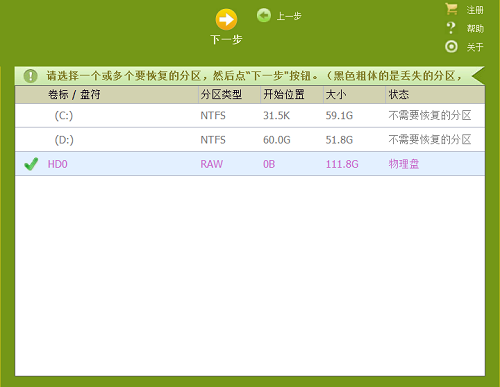Select the HD0 physical disk label
Viewport: 500px width, 387px height.
(58, 164)
